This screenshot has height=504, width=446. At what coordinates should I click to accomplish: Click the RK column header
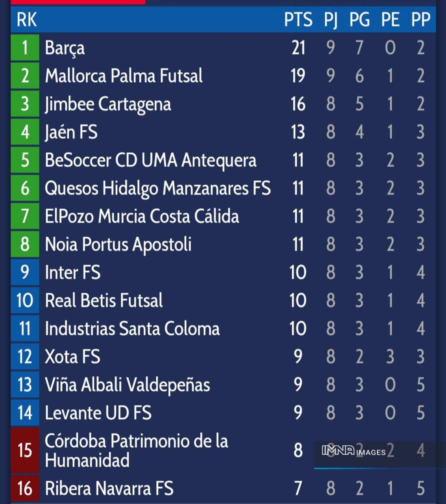pyautogui.click(x=26, y=20)
